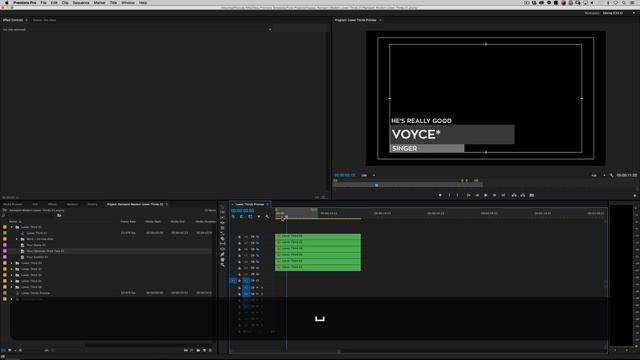Click Program Monitor settings wrench icon

[611, 175]
